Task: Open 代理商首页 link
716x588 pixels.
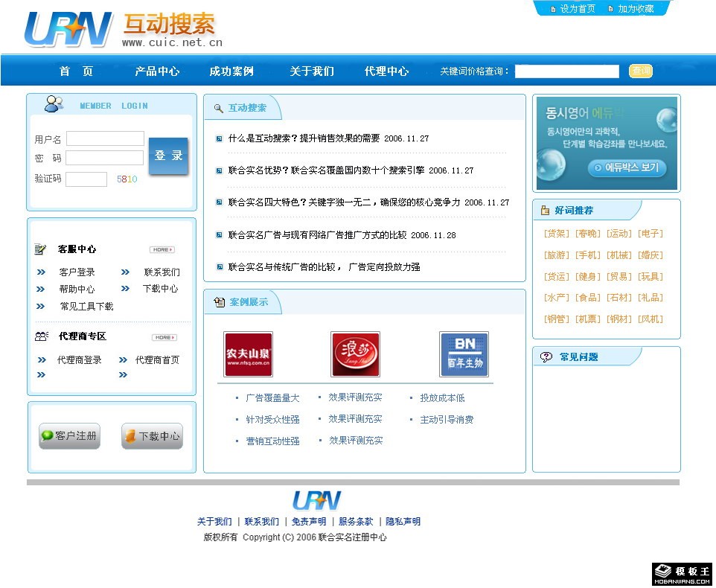Action: pos(157,360)
